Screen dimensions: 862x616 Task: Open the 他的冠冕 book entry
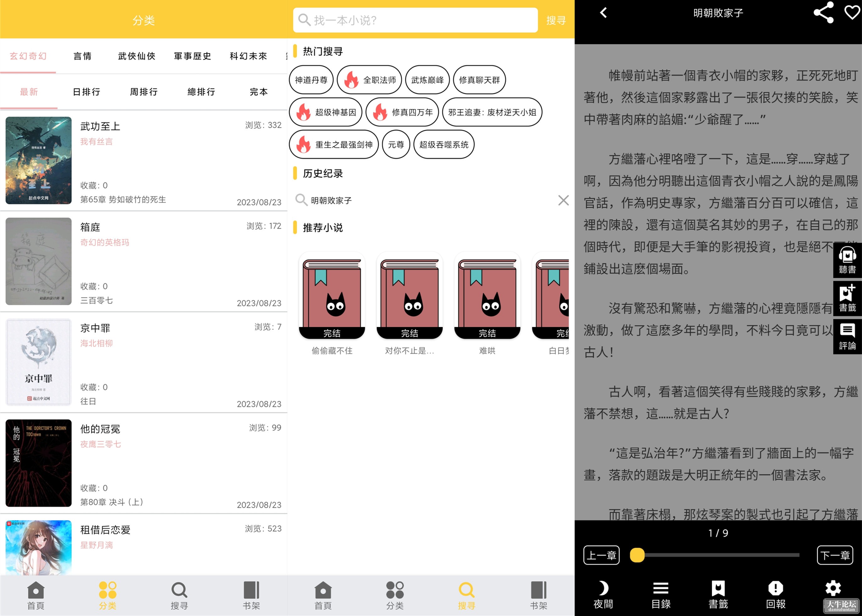[144, 463]
